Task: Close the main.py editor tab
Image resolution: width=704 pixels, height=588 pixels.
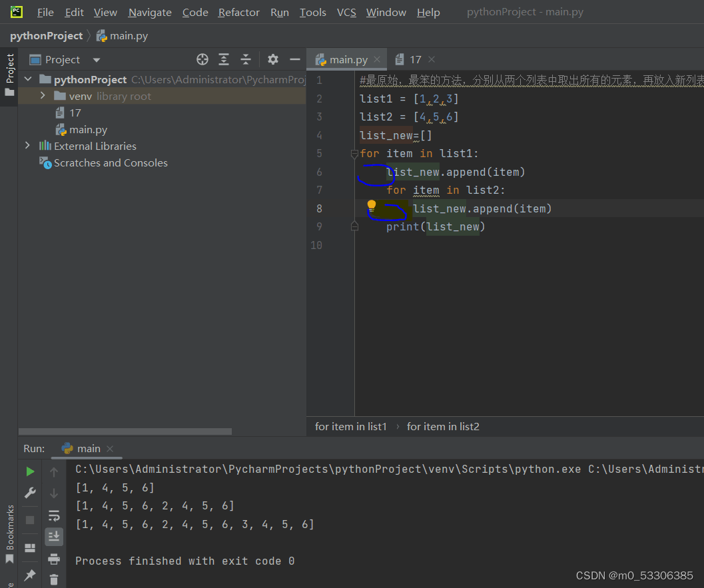Action: click(377, 59)
